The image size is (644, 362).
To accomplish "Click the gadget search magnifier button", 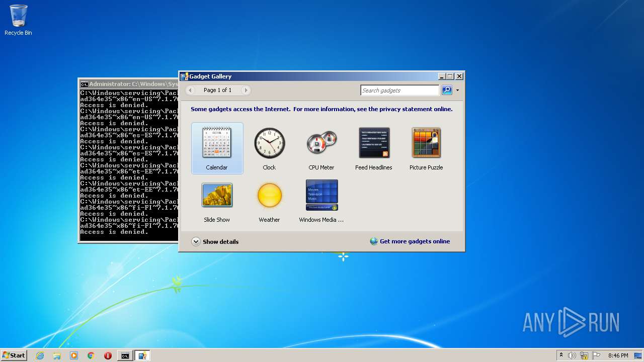I will point(447,90).
